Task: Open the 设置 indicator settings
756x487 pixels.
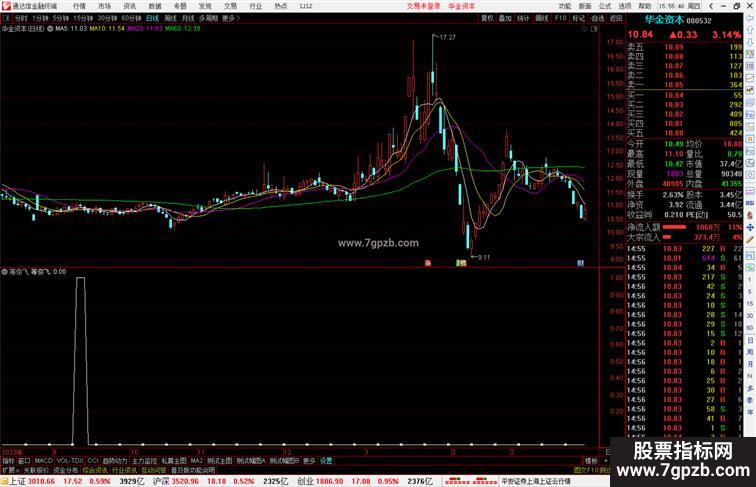Action: coord(326,461)
